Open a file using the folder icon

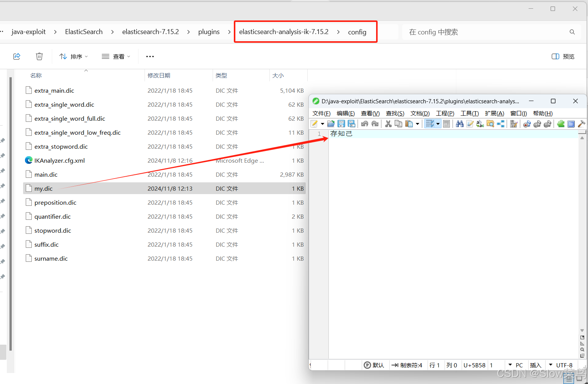tap(331, 124)
